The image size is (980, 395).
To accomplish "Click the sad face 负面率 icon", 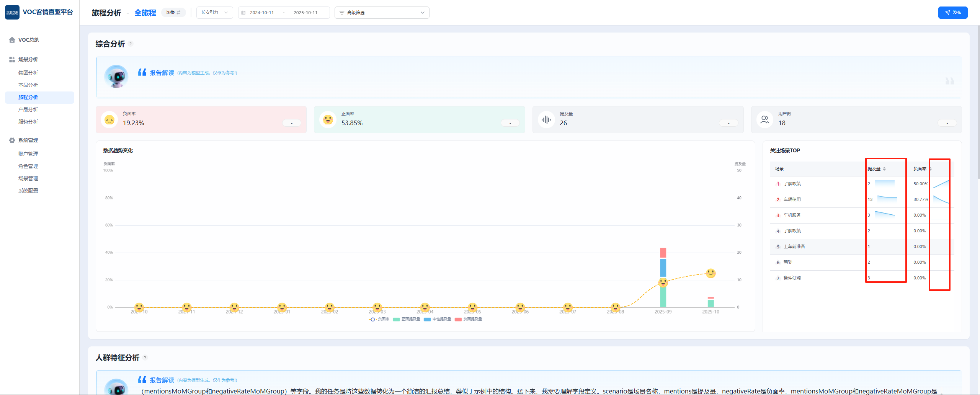I will point(109,120).
